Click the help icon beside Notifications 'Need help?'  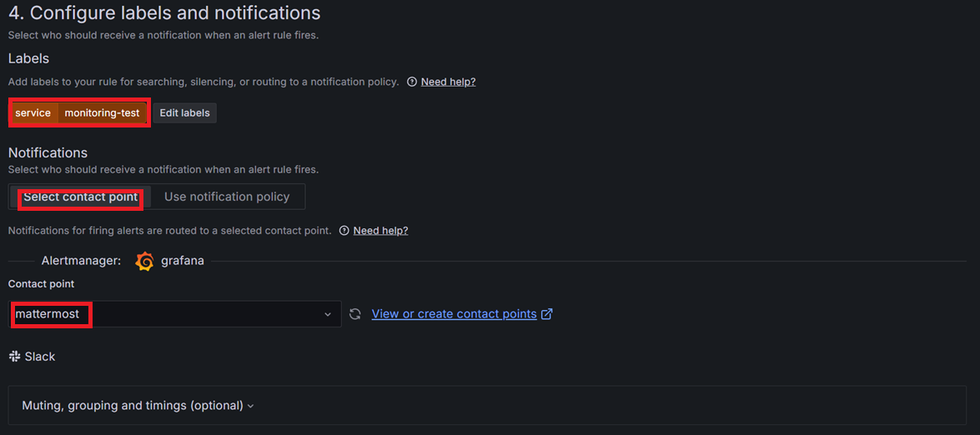[344, 230]
